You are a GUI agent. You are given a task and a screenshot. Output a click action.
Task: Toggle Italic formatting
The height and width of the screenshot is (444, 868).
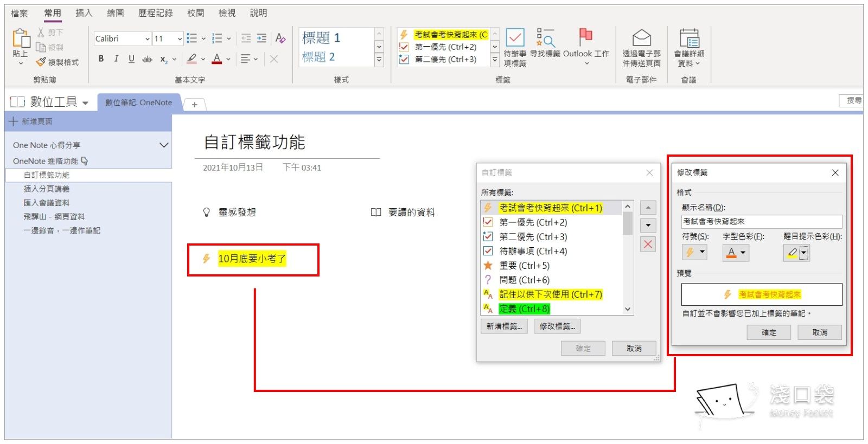pyautogui.click(x=116, y=59)
